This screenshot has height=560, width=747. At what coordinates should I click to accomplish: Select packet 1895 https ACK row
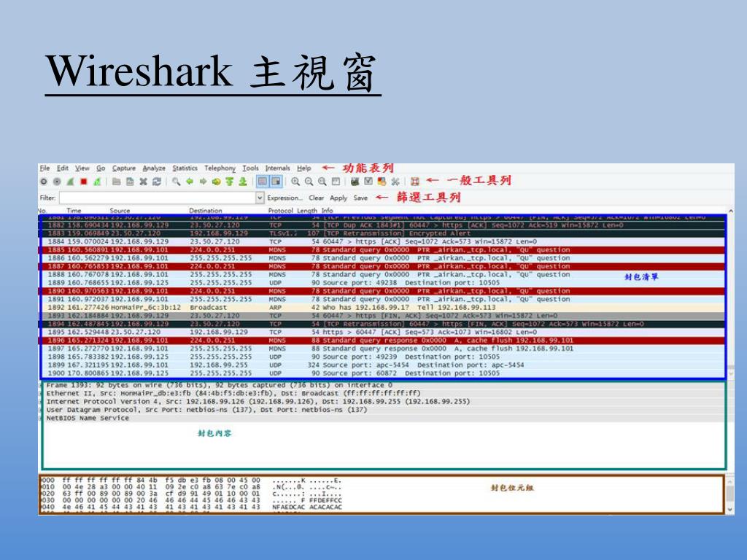click(x=383, y=332)
